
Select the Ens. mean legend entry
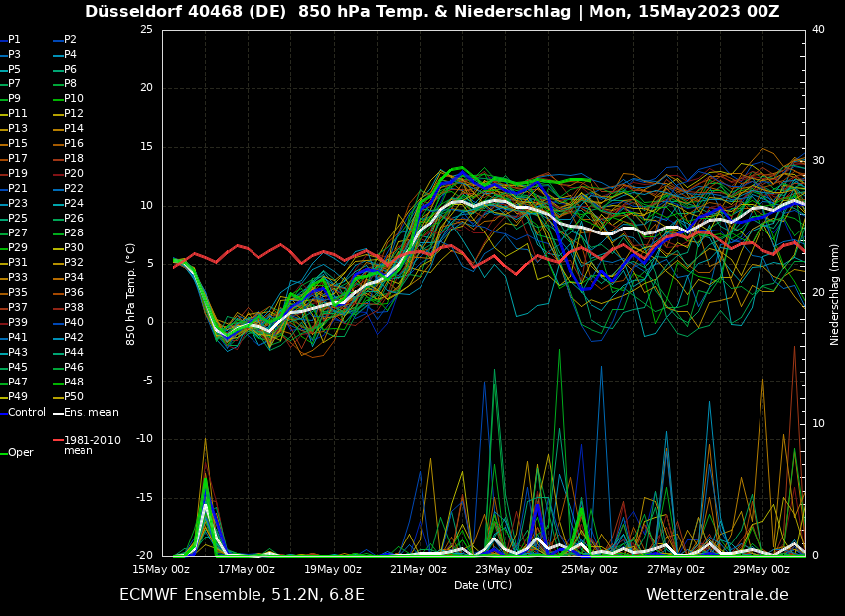click(90, 413)
